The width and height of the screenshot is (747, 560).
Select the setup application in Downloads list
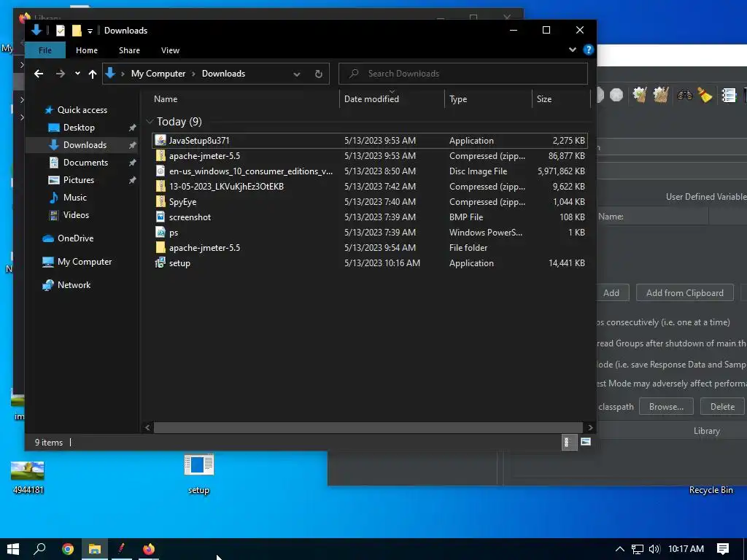pos(370,262)
